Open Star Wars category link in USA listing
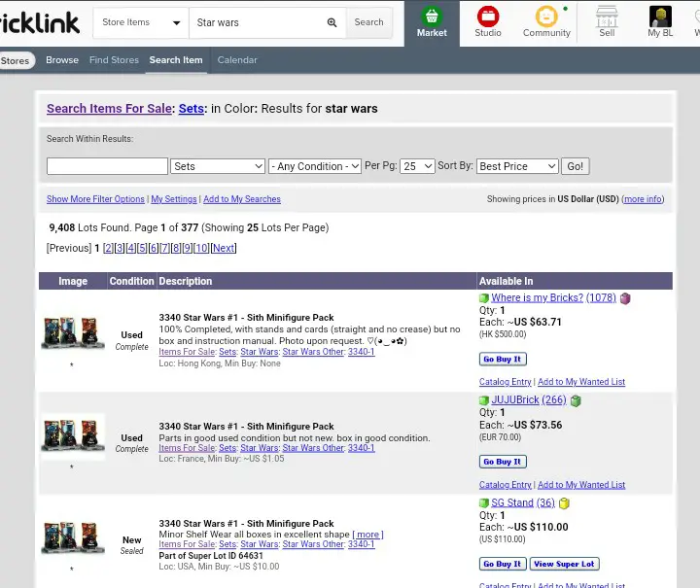Screen dimensions: 700x588 click(260, 544)
